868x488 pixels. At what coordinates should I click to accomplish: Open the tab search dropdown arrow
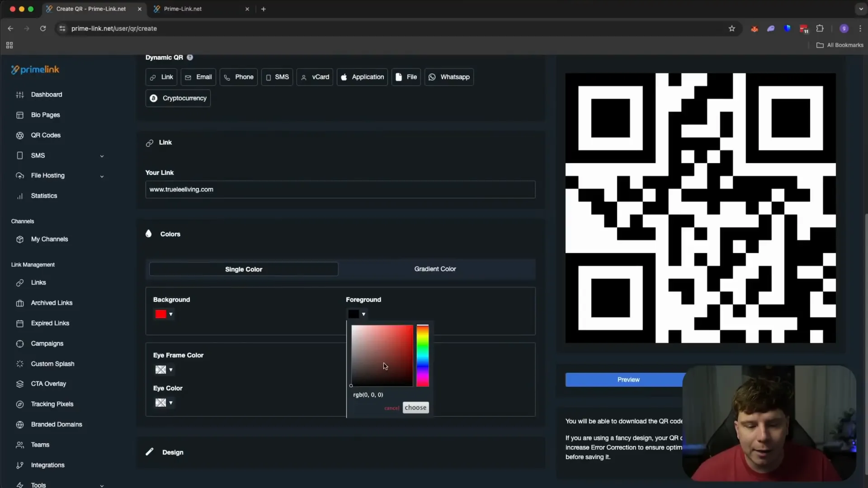(861, 9)
